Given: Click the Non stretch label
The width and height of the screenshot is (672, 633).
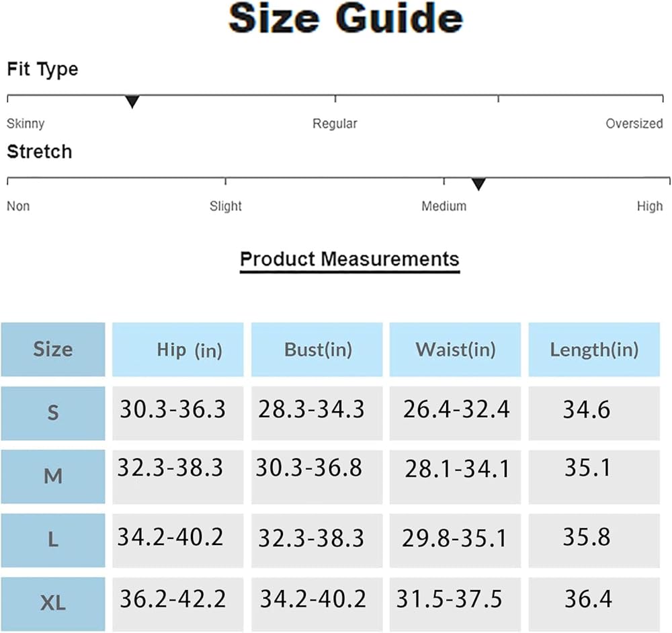Looking at the screenshot, I should pyautogui.click(x=18, y=206).
